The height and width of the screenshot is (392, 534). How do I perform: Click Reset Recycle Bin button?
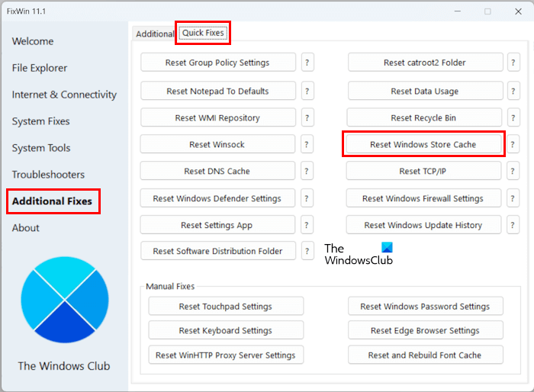tap(424, 117)
